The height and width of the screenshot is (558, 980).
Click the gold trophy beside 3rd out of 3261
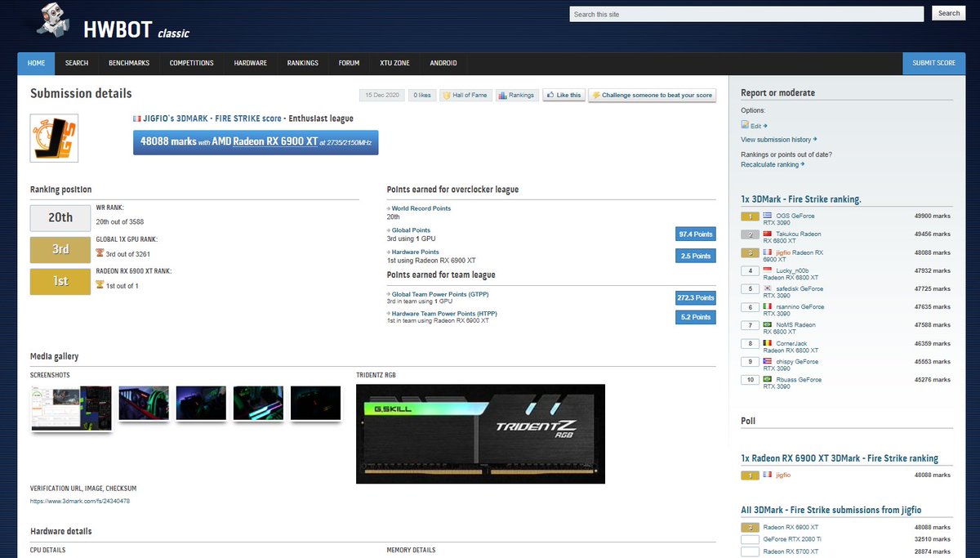[100, 254]
